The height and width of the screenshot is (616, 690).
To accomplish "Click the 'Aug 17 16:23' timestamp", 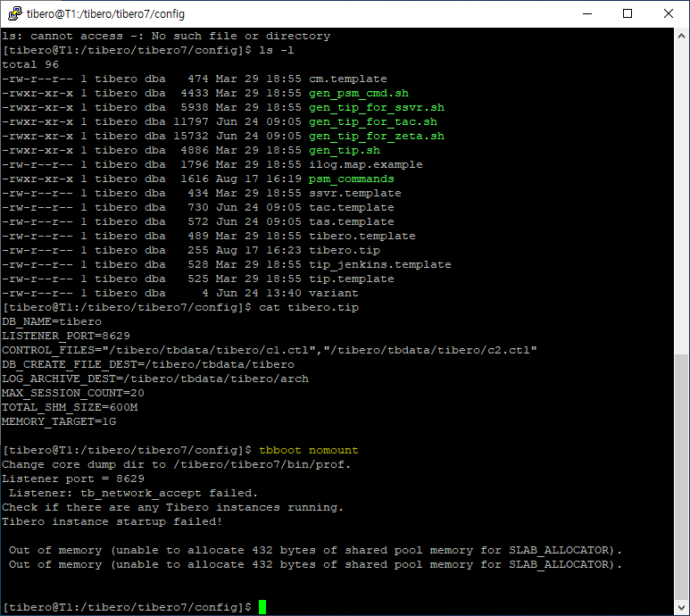I will pyautogui.click(x=259, y=250).
